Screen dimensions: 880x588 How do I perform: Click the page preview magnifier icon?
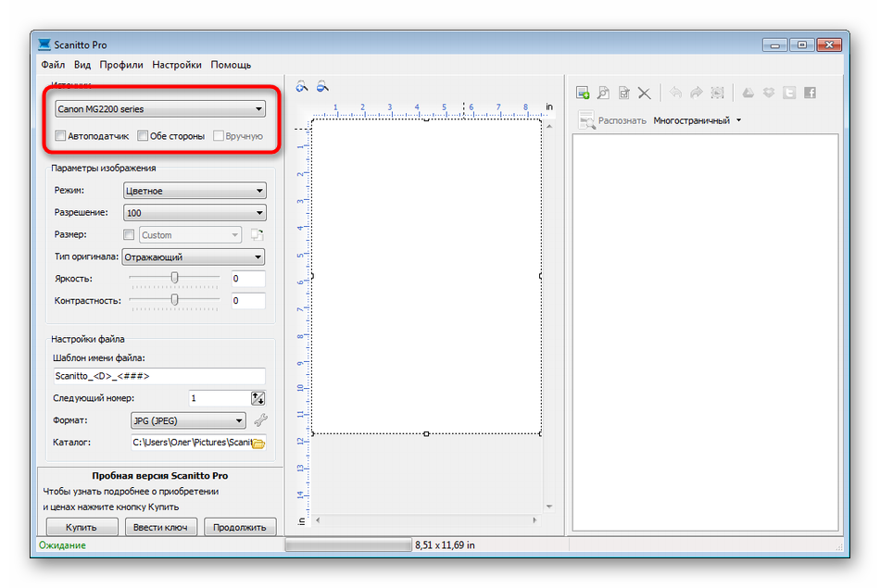tap(603, 93)
